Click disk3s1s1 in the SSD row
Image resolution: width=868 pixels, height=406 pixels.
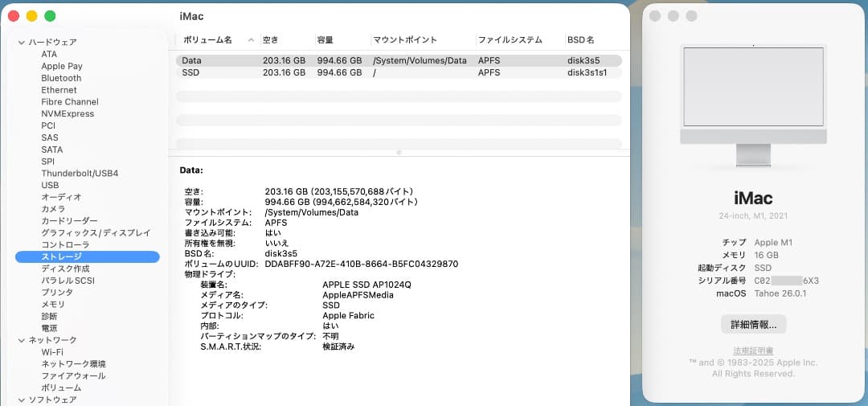tap(587, 72)
